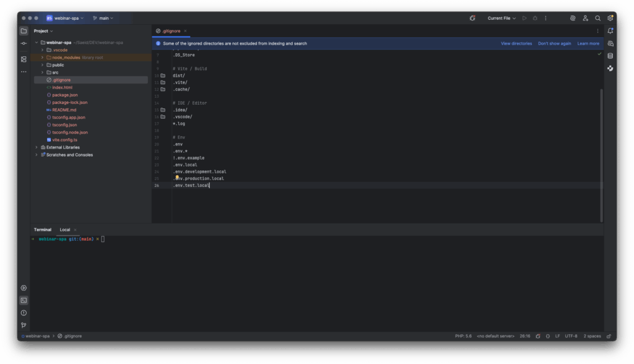The image size is (634, 364).
Task: Open the Commit tool window icon
Action: click(x=24, y=43)
